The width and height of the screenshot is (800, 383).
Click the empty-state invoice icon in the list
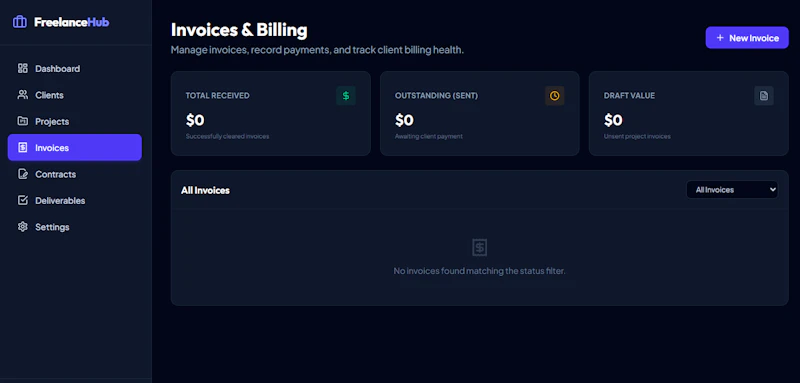(x=480, y=248)
